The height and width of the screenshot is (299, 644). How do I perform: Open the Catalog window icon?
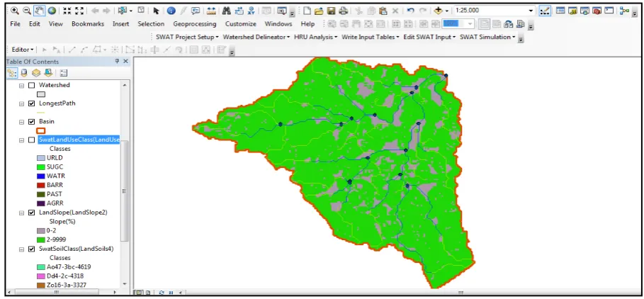pyautogui.click(x=572, y=11)
